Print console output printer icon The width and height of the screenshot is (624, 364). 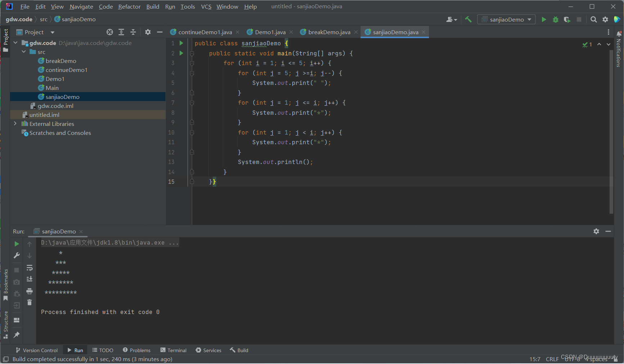click(x=30, y=291)
